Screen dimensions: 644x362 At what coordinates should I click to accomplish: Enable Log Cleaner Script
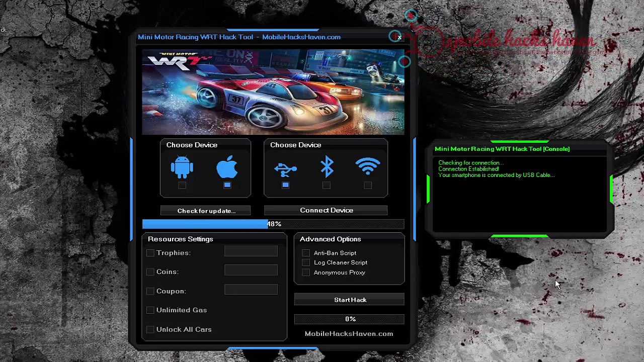pos(306,262)
